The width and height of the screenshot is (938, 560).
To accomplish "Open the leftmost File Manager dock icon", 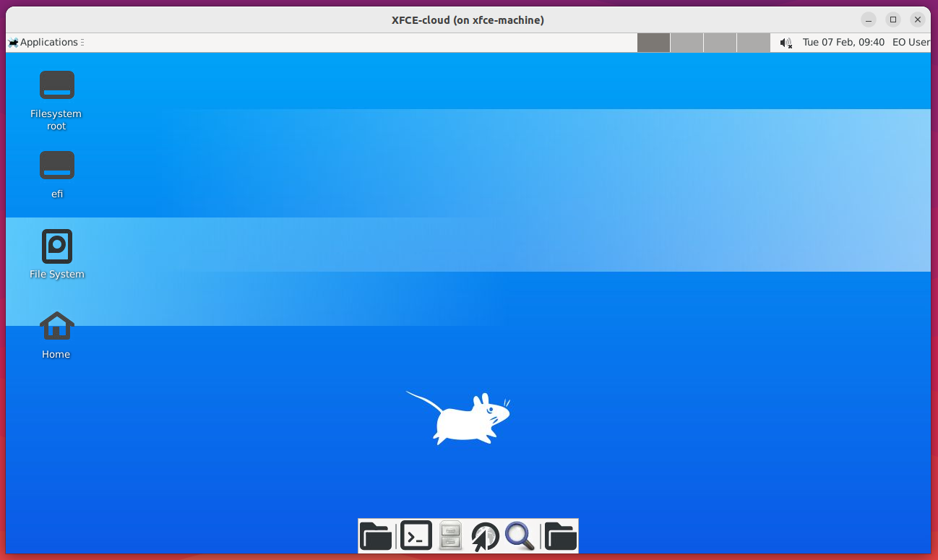I will 377,535.
